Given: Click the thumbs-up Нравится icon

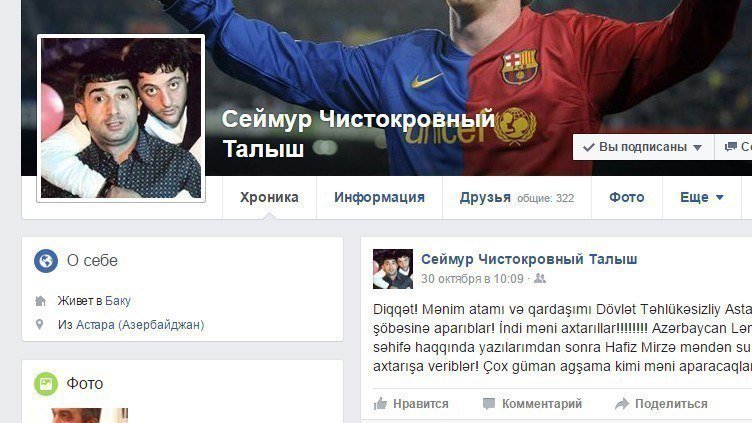Looking at the screenshot, I should [380, 404].
